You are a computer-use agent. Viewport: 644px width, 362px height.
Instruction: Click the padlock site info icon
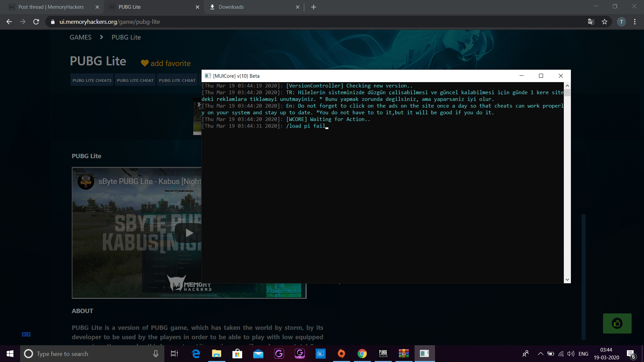(53, 22)
